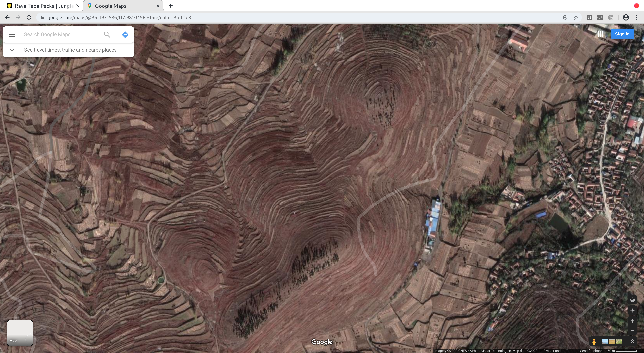The image size is (644, 353).
Task: Go forward in browser history
Action: (x=18, y=17)
